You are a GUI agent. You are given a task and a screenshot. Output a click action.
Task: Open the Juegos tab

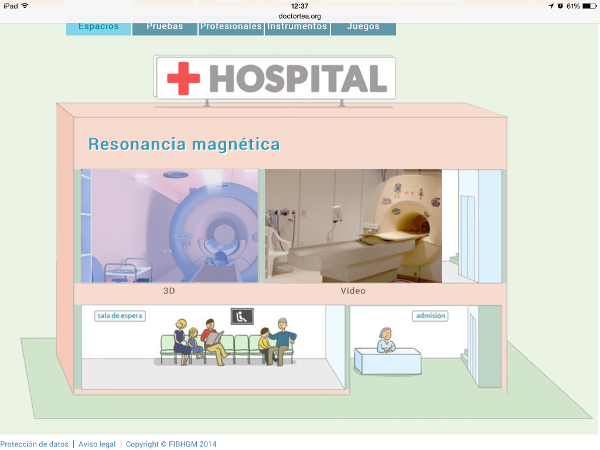pyautogui.click(x=362, y=27)
